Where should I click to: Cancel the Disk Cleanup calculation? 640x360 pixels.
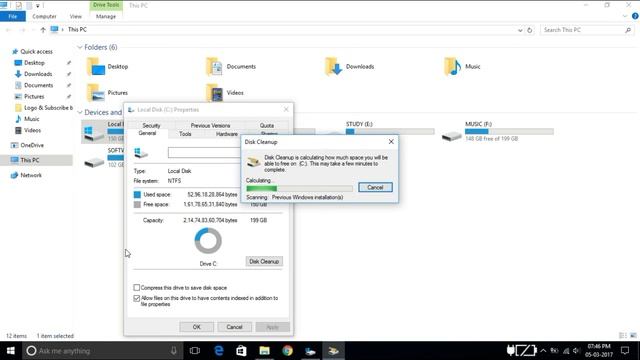tap(375, 187)
